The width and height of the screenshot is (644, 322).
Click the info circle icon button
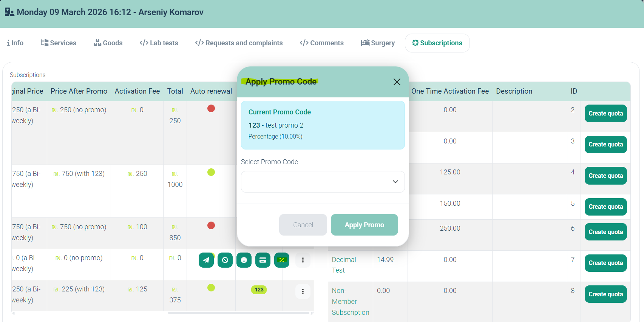click(x=244, y=260)
